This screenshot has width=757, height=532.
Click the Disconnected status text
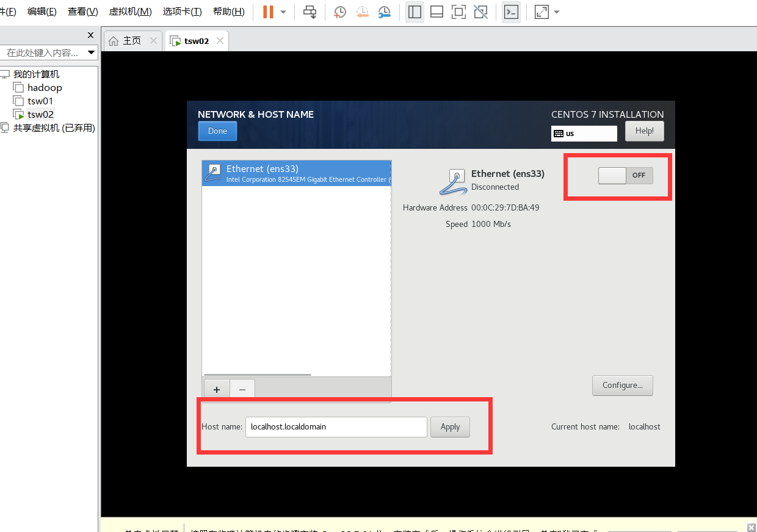point(495,187)
